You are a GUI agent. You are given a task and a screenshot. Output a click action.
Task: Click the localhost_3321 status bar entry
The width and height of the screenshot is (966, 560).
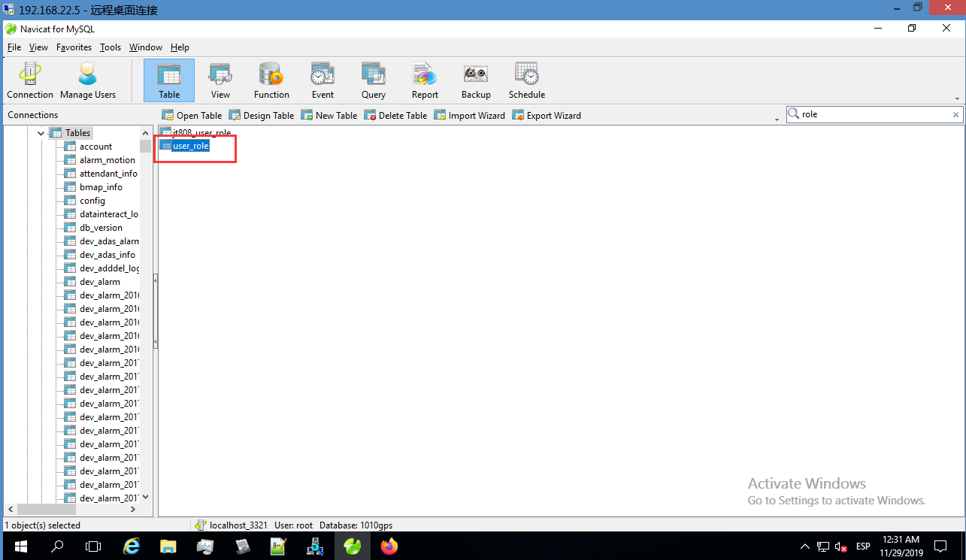tap(231, 525)
